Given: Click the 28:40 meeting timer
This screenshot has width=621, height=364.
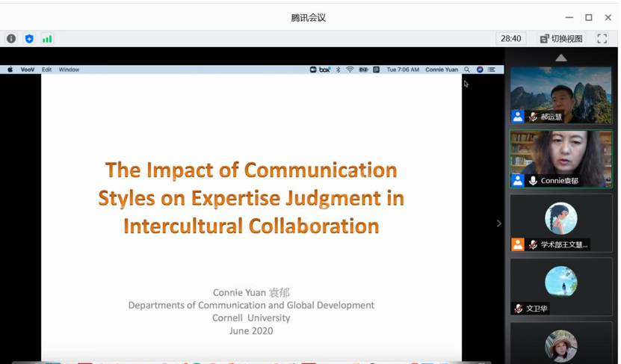Looking at the screenshot, I should click(x=511, y=39).
